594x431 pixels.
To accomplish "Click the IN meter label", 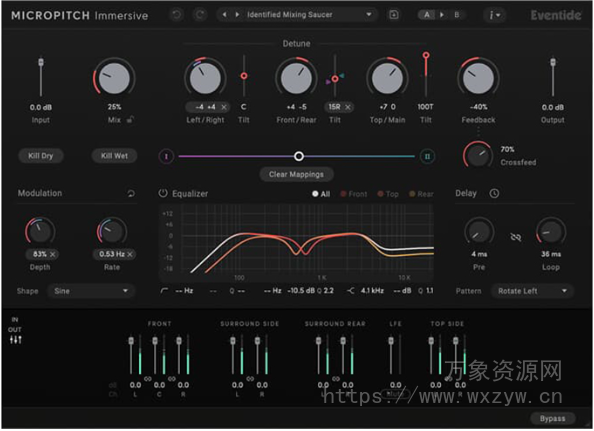I will [x=14, y=320].
